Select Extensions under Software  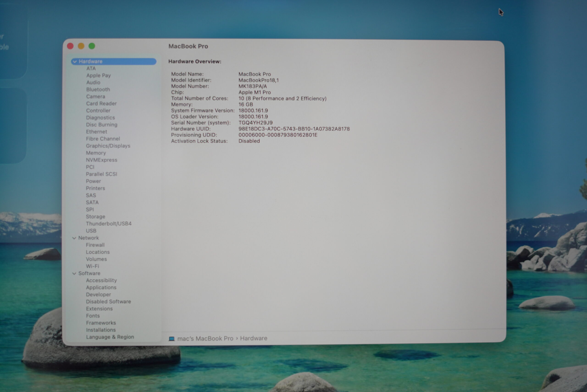click(x=99, y=309)
